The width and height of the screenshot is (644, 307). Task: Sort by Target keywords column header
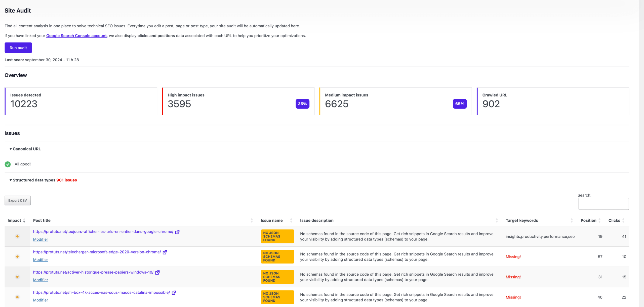click(522, 221)
